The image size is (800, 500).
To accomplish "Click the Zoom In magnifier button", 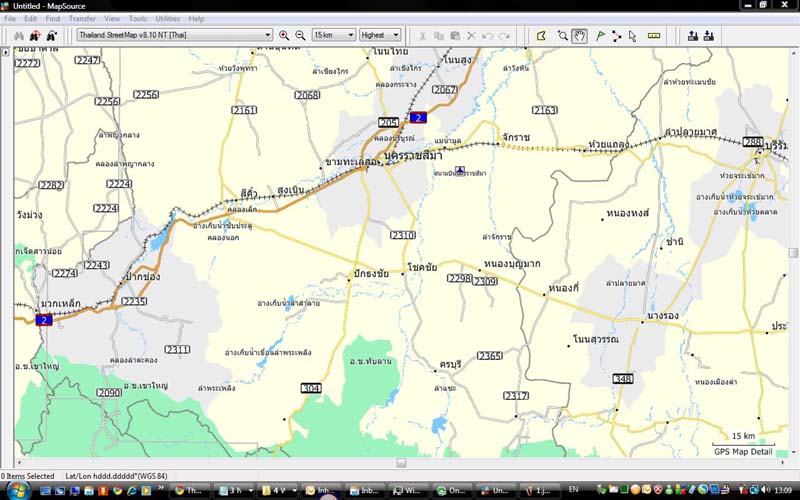I will (x=284, y=35).
